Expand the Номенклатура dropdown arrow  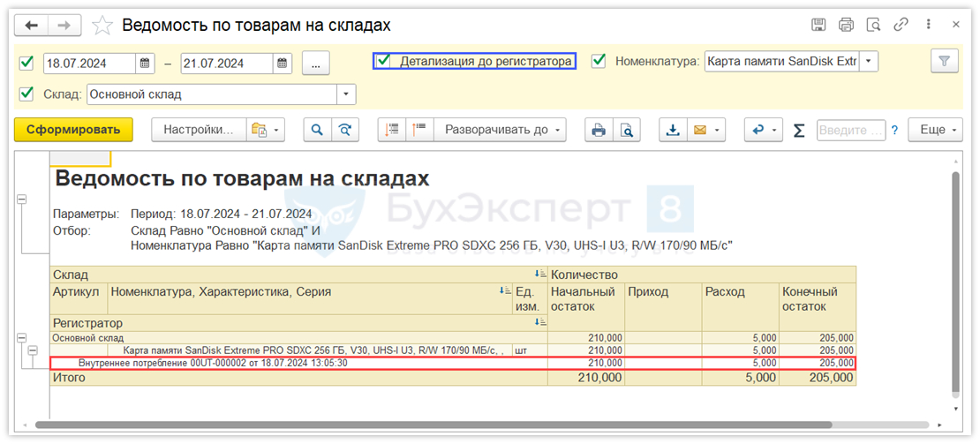click(869, 61)
